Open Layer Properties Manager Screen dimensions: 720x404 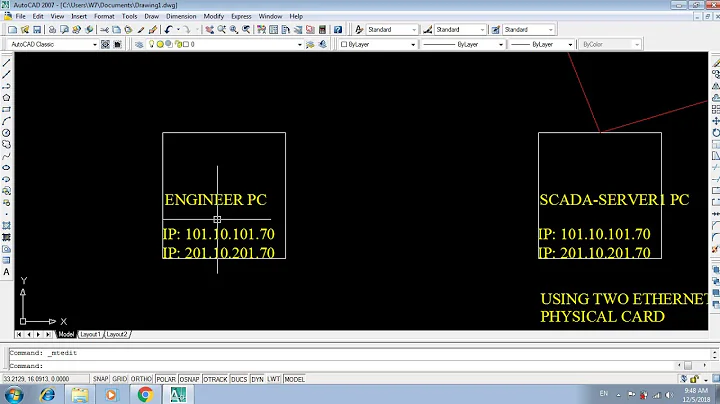click(139, 44)
